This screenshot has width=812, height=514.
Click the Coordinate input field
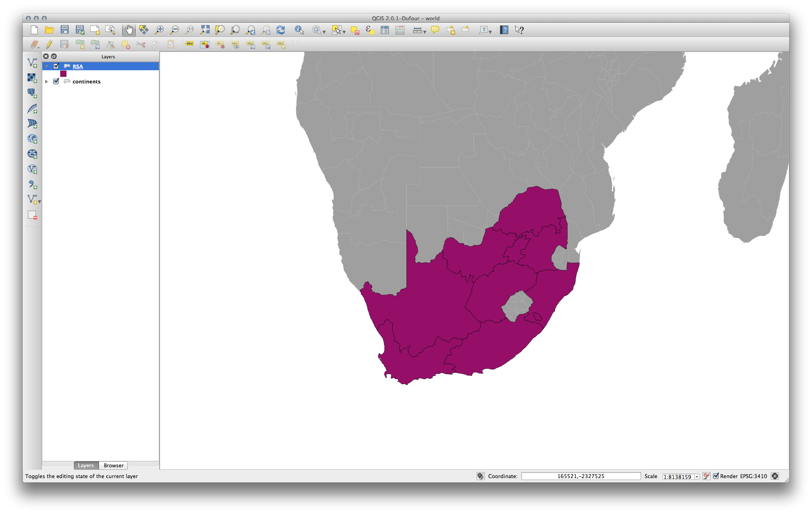[580, 476]
